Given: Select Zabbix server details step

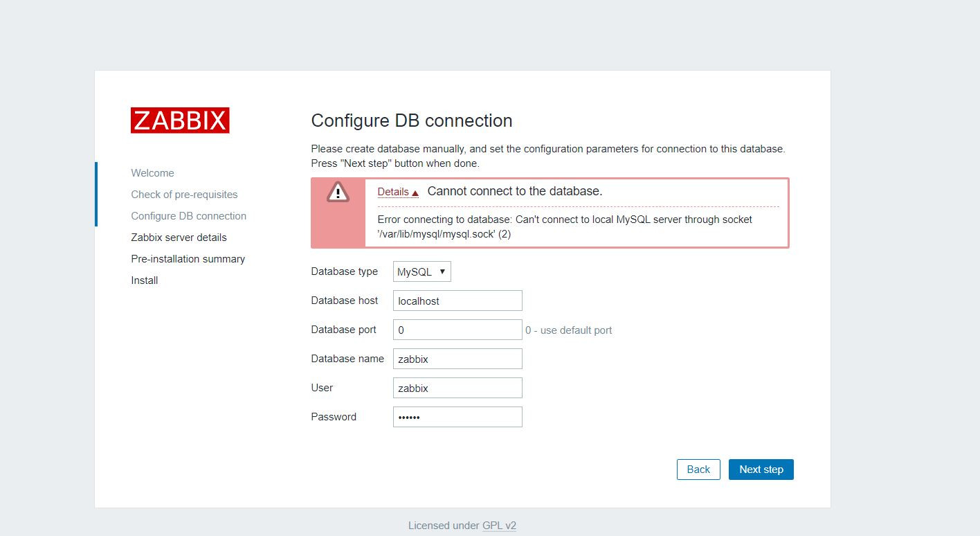Looking at the screenshot, I should (179, 238).
